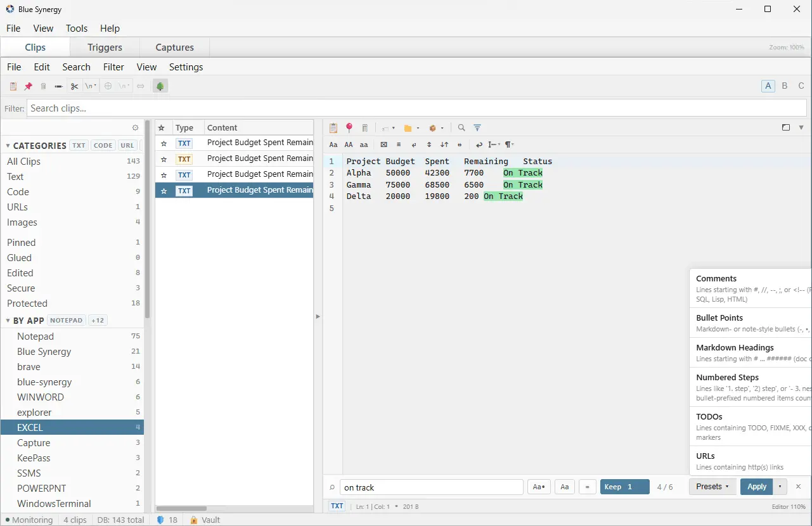812x526 pixels.
Task: Click the sidebar settings gear icon
Action: (135, 127)
